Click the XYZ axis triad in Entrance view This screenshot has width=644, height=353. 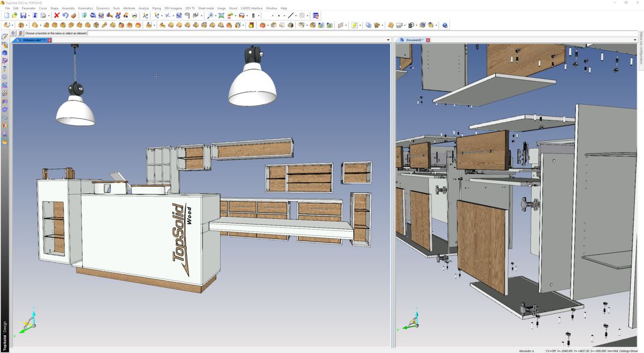click(x=28, y=321)
